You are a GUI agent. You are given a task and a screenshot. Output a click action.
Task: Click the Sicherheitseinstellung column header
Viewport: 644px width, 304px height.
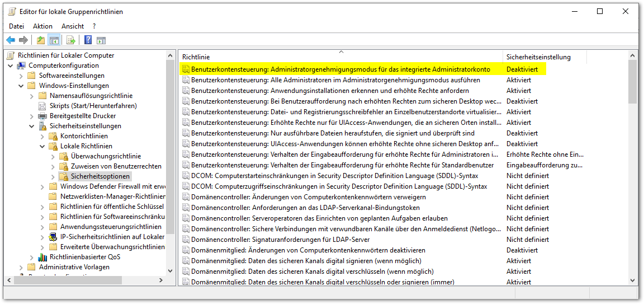coord(538,57)
